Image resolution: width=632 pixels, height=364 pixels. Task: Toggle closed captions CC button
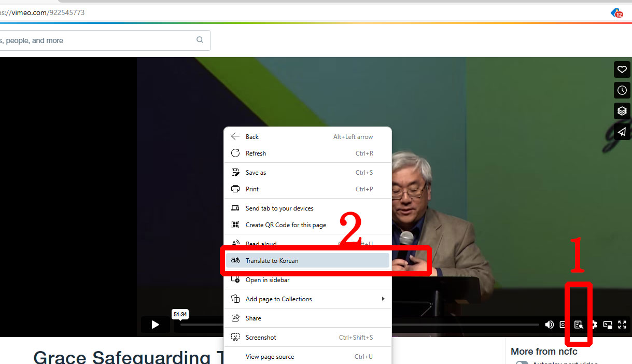pyautogui.click(x=563, y=325)
